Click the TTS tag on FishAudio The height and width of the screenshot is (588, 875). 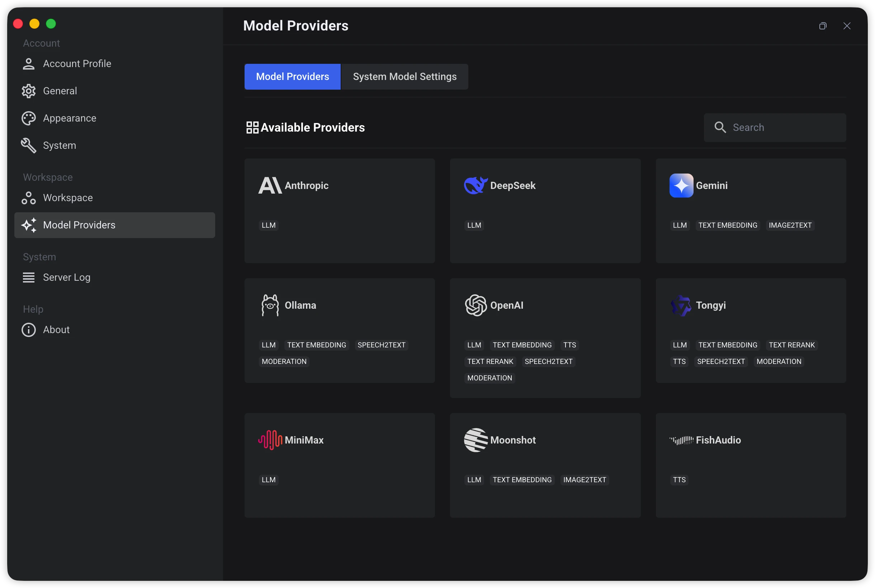679,480
